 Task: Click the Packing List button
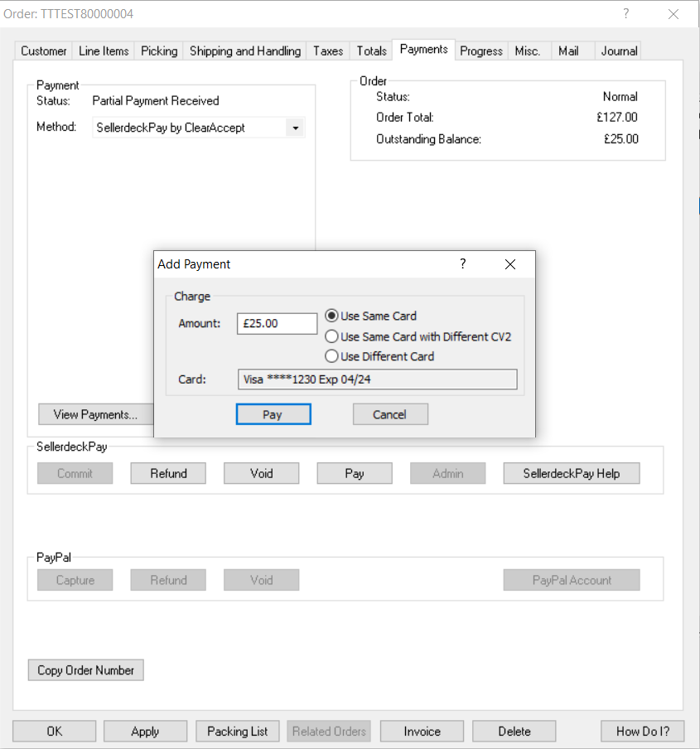click(238, 731)
